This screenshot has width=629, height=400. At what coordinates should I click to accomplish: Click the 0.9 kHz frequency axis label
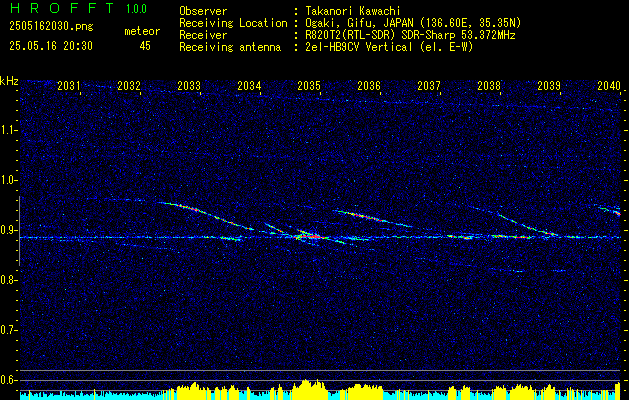[7, 230]
